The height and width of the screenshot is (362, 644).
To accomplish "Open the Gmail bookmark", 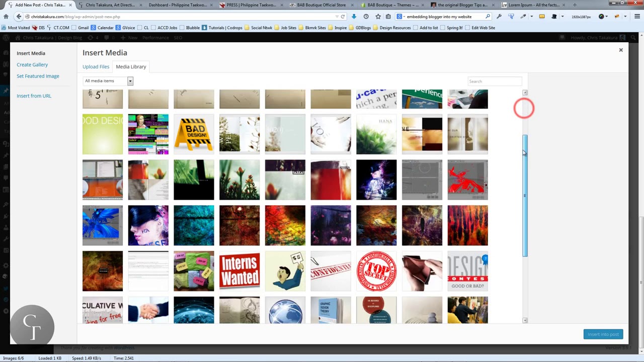I will (80, 28).
